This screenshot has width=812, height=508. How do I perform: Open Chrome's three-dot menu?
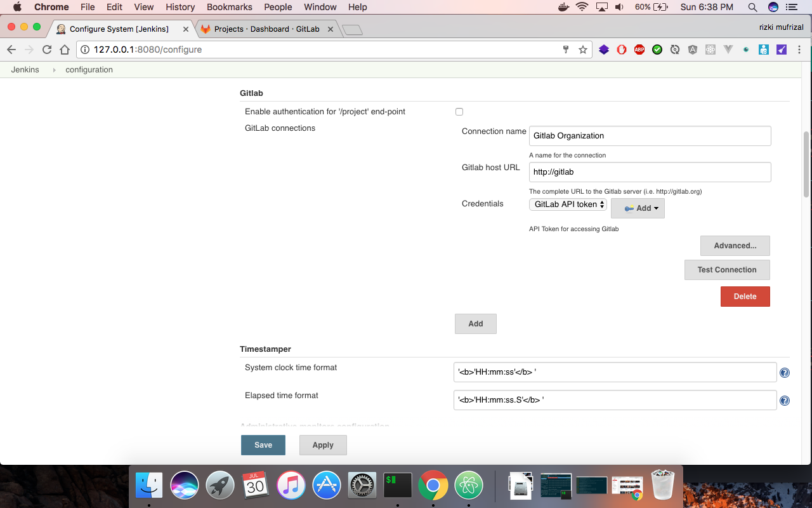pos(799,50)
